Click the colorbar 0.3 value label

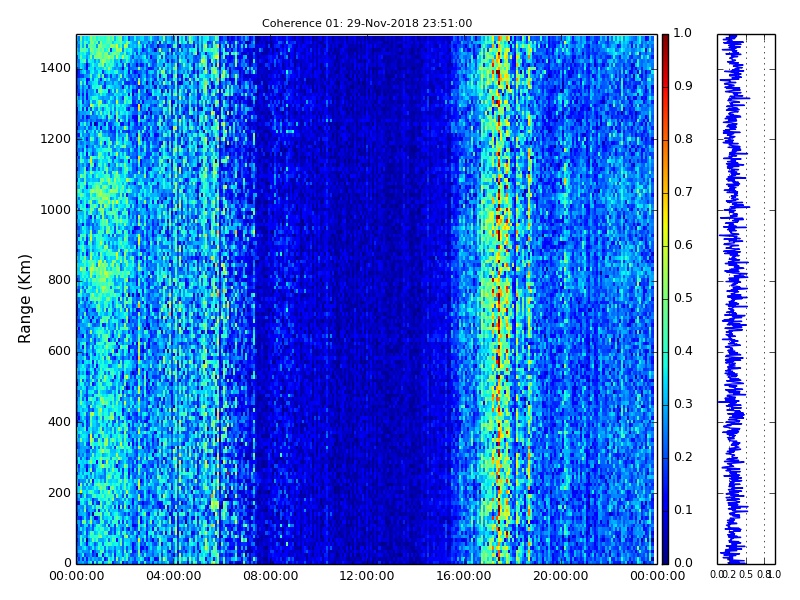683,404
